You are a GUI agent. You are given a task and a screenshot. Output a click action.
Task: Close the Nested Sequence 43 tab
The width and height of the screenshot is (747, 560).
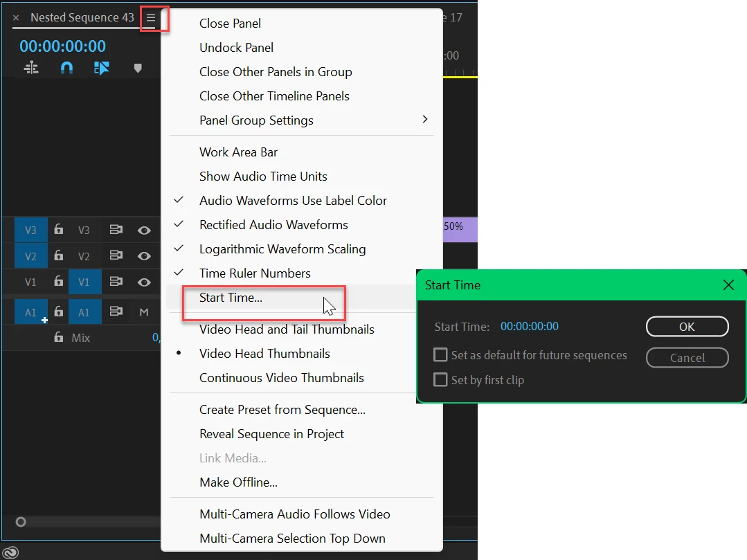[16, 18]
